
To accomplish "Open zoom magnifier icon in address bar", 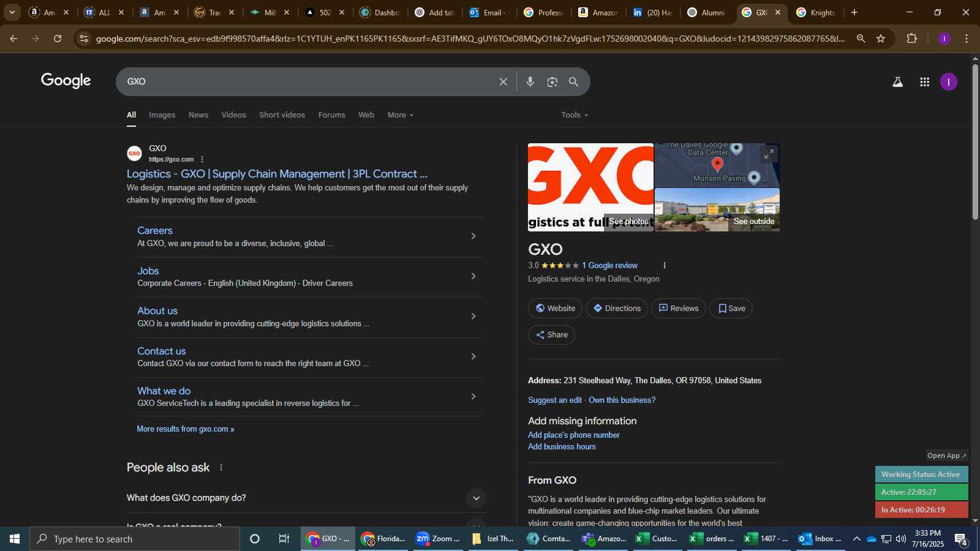I will (x=861, y=39).
